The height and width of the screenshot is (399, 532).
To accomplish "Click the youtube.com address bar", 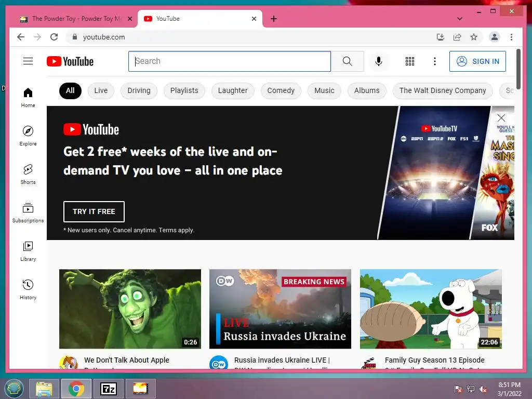I will (251, 37).
